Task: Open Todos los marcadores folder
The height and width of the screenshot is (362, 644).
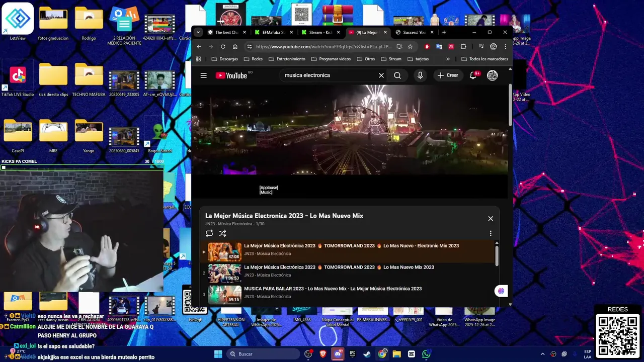Action: (485, 59)
